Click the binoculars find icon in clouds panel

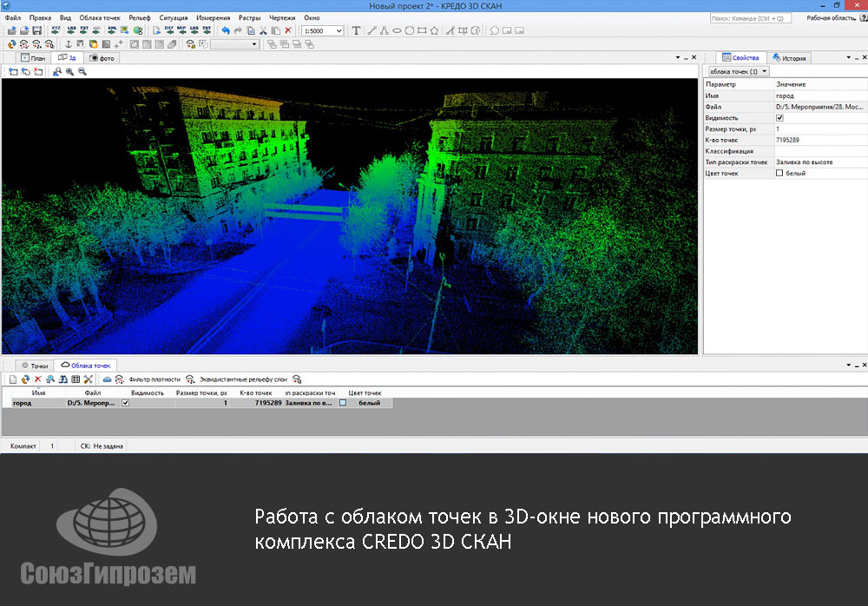pyautogui.click(x=63, y=379)
